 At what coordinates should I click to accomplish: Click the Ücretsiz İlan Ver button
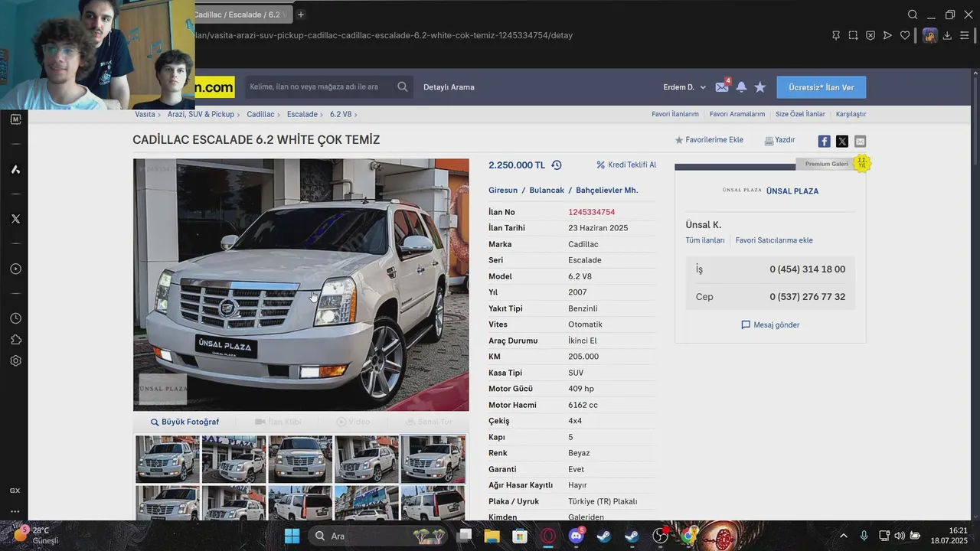822,87
